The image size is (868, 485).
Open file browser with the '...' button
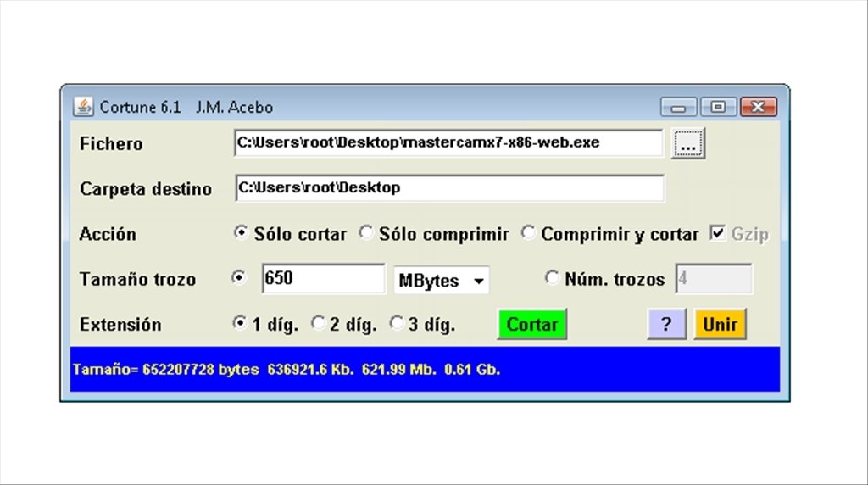(x=688, y=143)
